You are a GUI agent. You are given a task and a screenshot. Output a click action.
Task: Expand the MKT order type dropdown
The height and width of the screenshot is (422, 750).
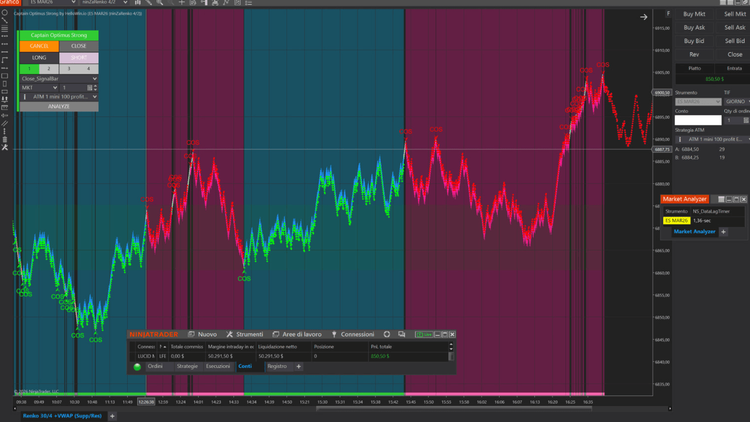click(39, 88)
